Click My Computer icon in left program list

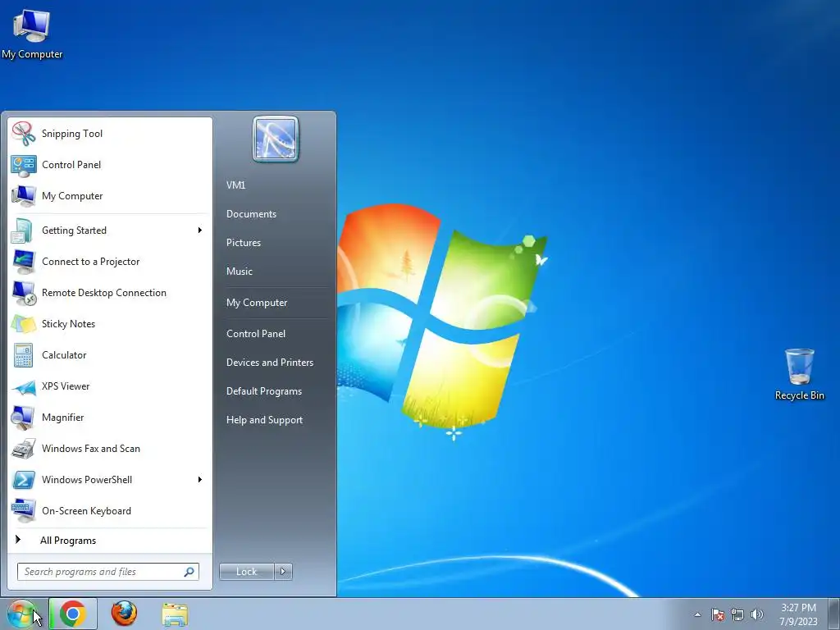tap(24, 196)
